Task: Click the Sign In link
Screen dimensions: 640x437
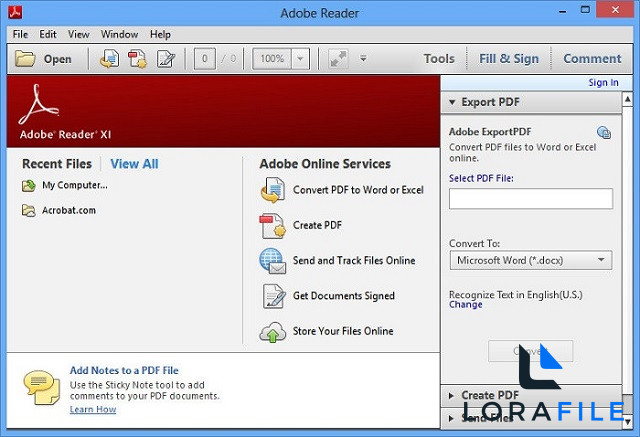Action: 603,82
